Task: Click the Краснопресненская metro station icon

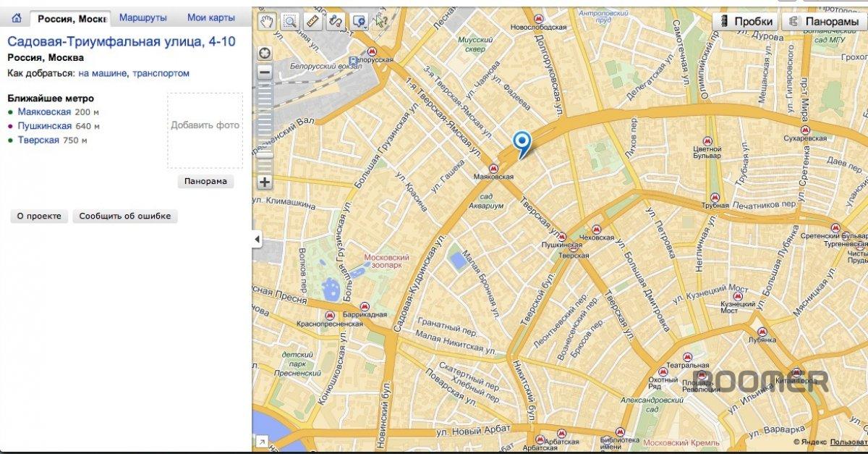Action: pos(330,316)
